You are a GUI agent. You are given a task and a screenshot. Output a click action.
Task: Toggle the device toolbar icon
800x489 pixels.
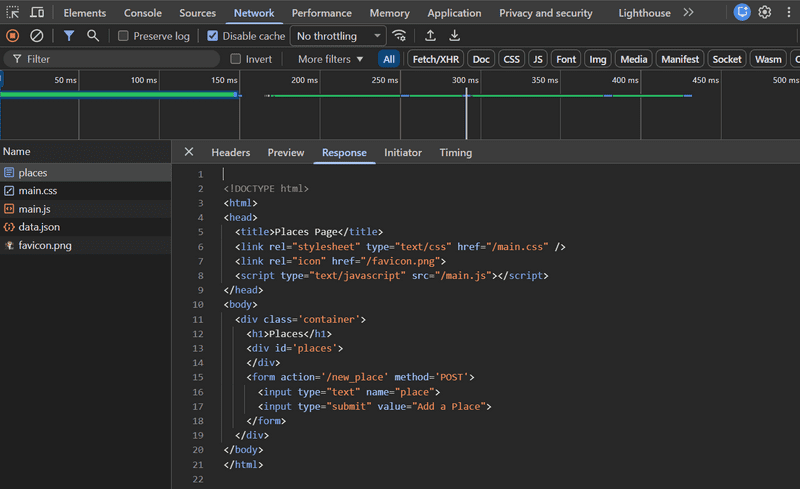click(37, 13)
